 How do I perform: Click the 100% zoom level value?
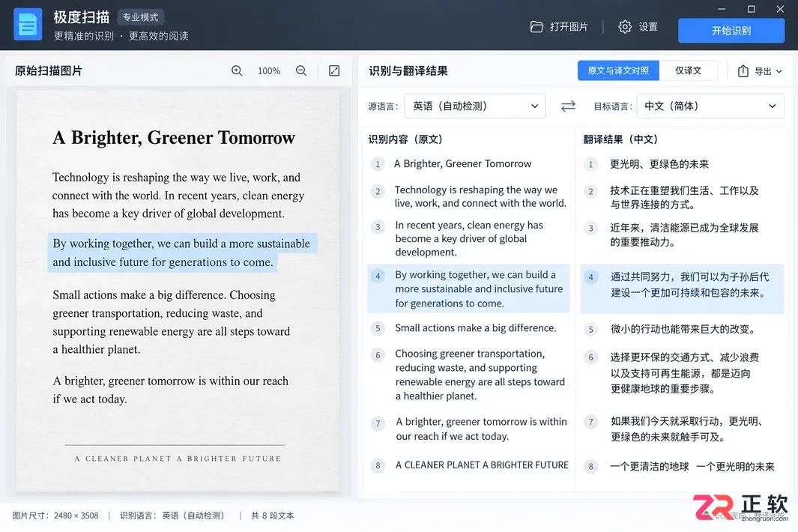click(x=269, y=70)
